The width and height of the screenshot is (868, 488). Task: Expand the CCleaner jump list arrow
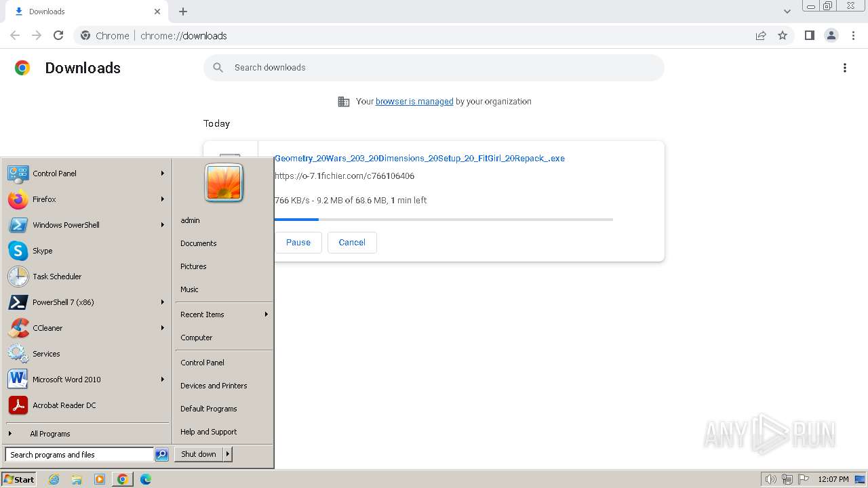[163, 328]
